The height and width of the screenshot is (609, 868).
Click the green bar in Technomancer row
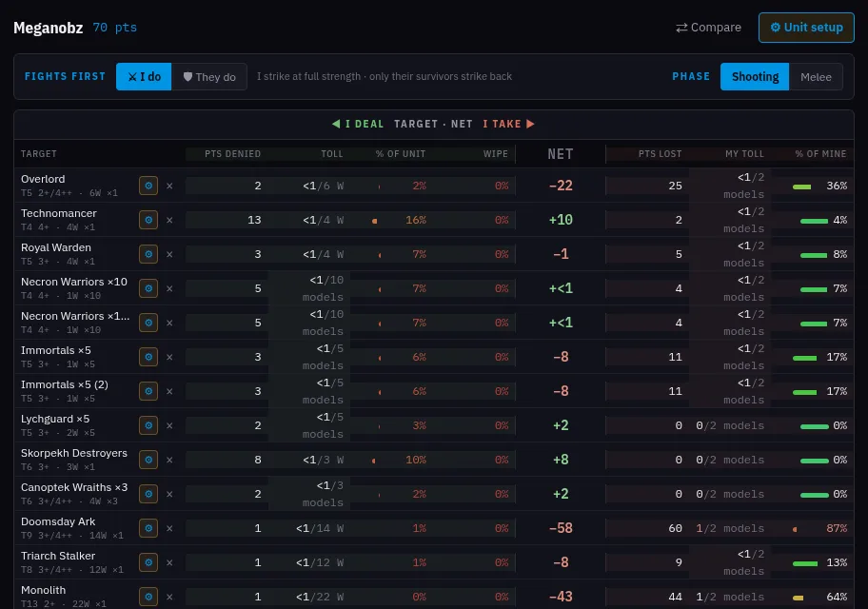tap(814, 221)
